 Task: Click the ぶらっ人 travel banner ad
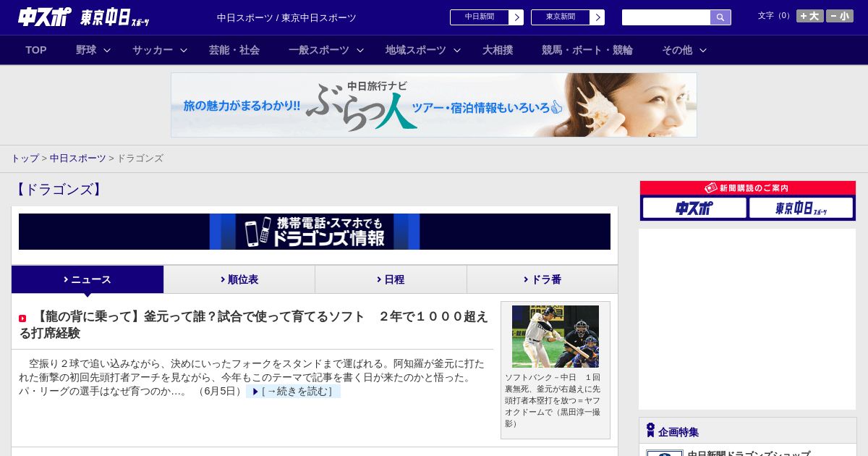coord(434,105)
